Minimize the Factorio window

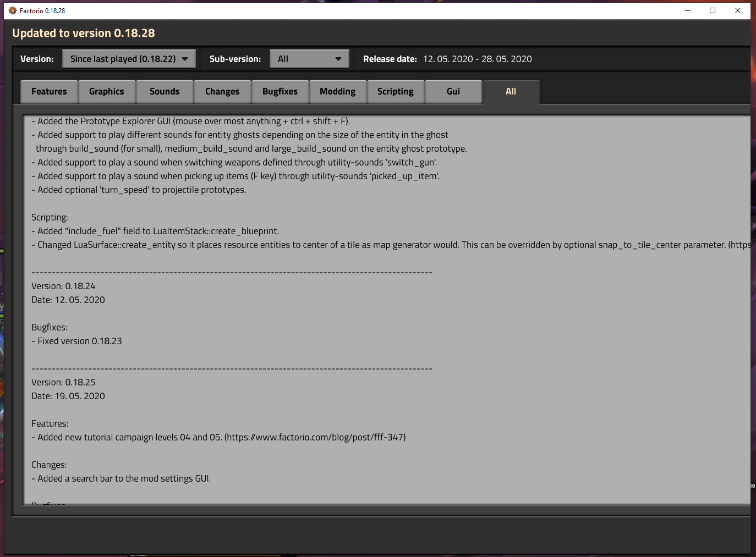pos(688,10)
